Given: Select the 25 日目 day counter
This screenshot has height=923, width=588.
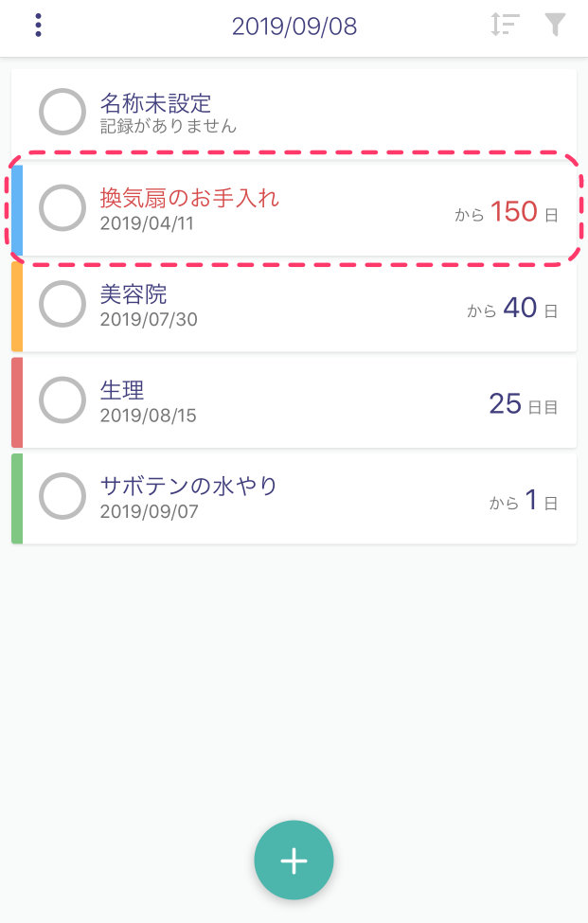Looking at the screenshot, I should [524, 404].
